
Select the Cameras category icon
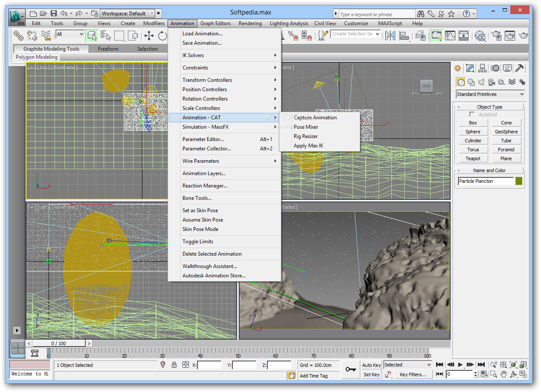pyautogui.click(x=492, y=82)
